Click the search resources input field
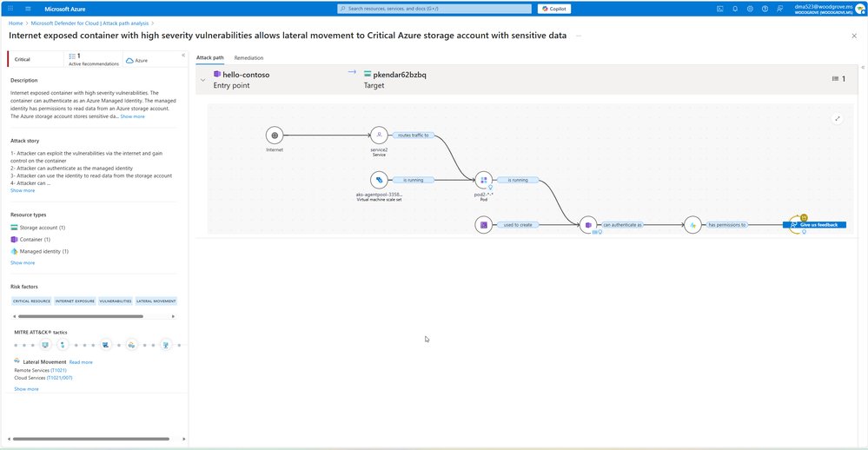Screen dimensions: 868x450 click(x=434, y=9)
